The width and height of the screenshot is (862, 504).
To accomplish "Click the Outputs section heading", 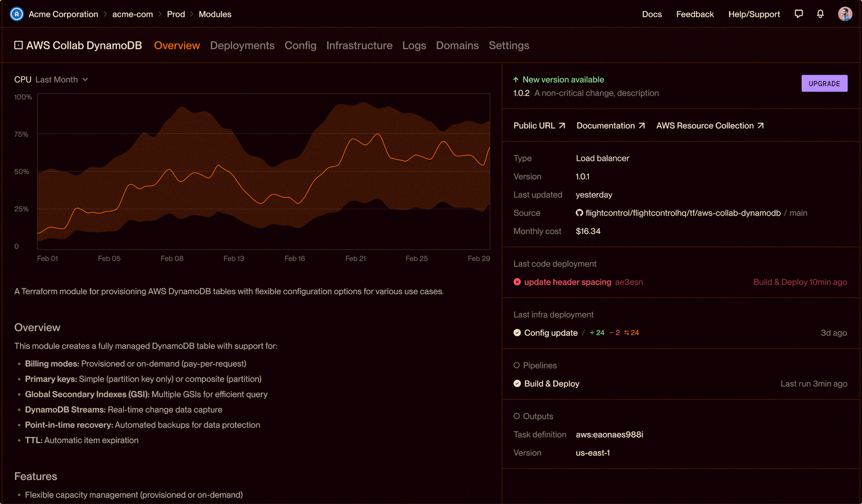I will pos(538,416).
